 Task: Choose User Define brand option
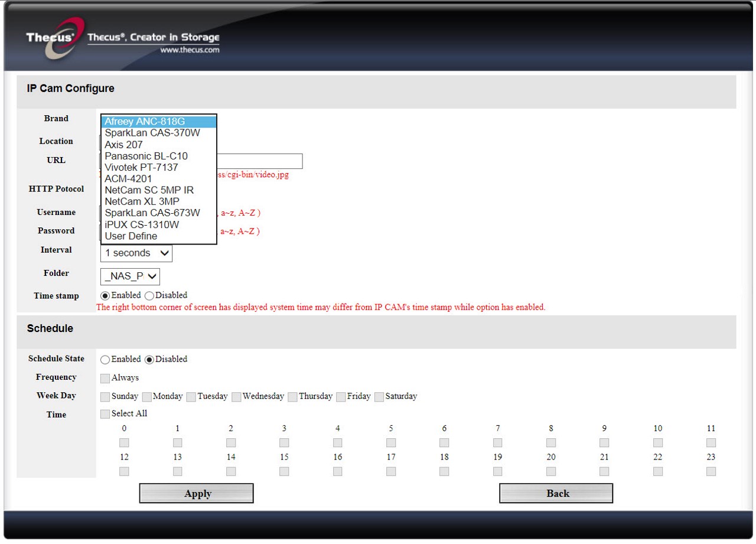[159, 236]
